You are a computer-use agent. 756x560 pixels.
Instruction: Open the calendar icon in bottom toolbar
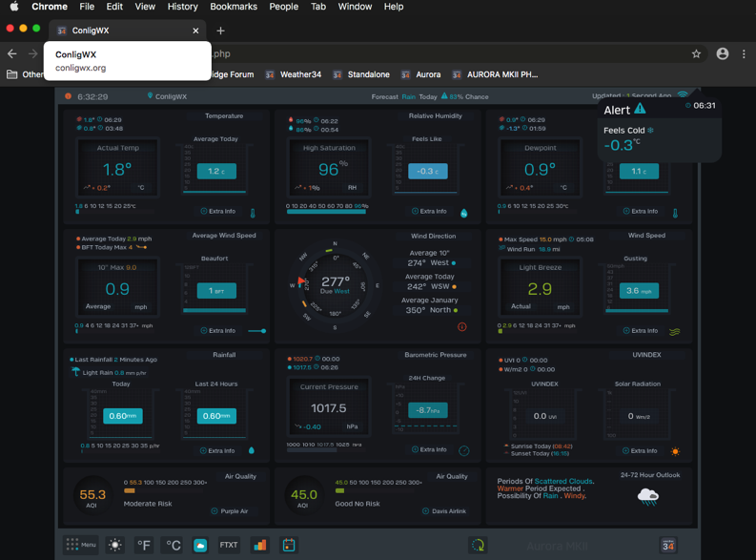click(x=289, y=545)
